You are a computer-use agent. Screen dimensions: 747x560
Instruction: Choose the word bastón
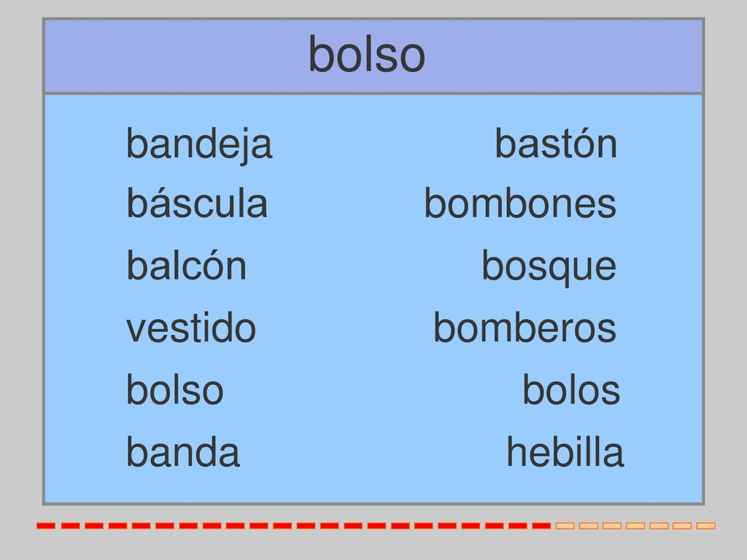pyautogui.click(x=556, y=143)
